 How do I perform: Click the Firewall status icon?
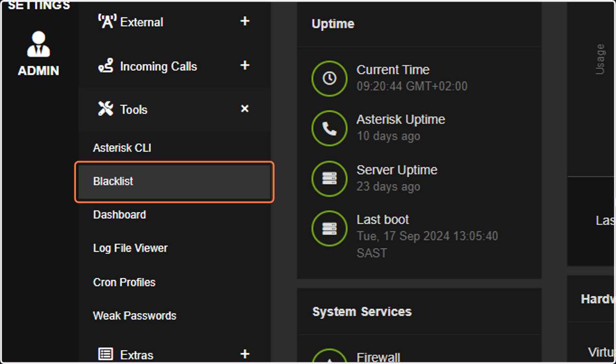[x=329, y=356]
